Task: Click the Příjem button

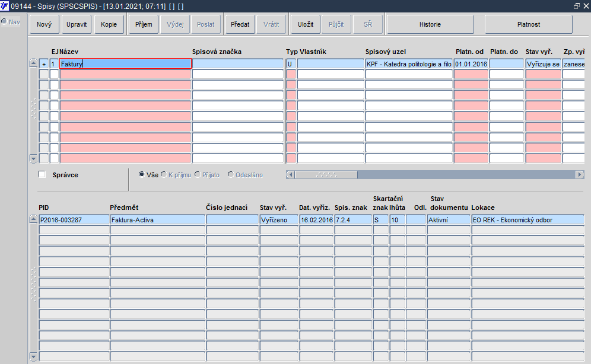Action: [x=144, y=24]
